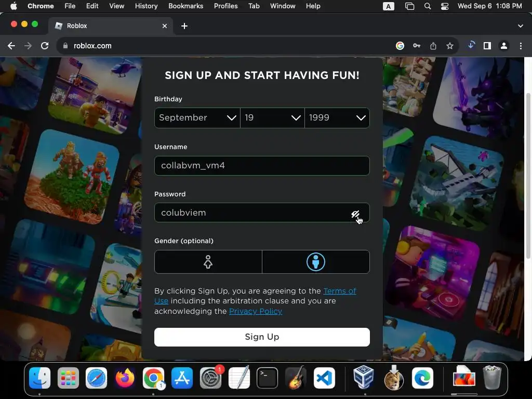Open the History menu

tap(146, 6)
